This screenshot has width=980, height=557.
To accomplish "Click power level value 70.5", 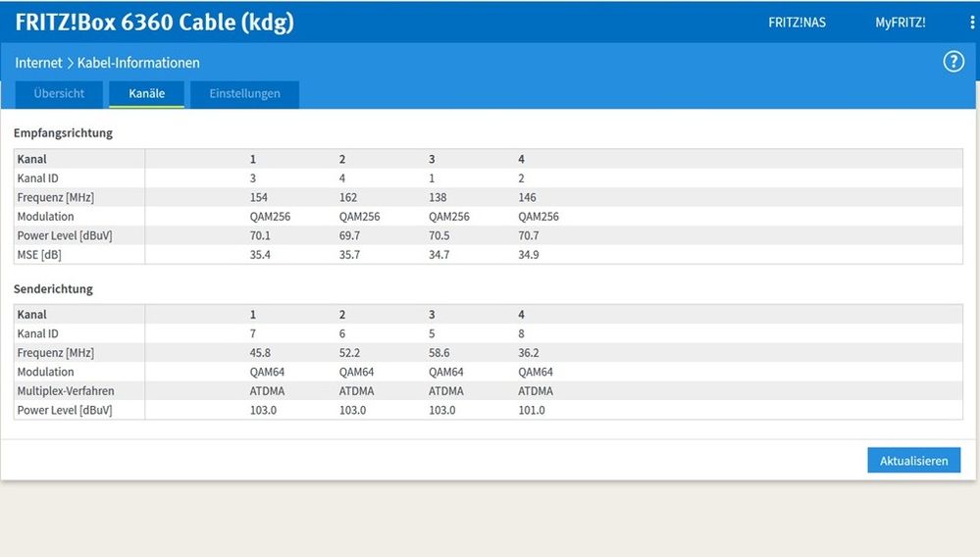I will [438, 235].
